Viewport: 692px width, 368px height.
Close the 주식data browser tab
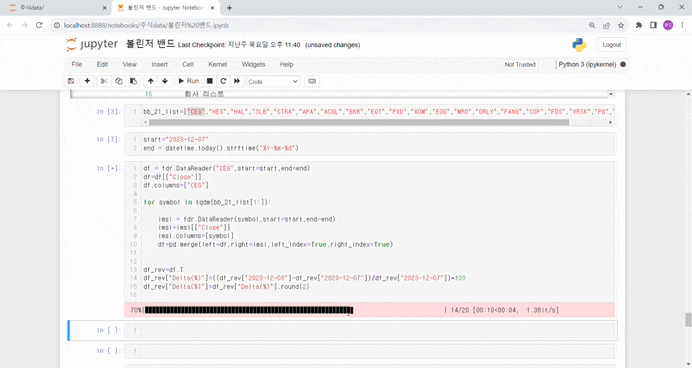click(x=105, y=8)
